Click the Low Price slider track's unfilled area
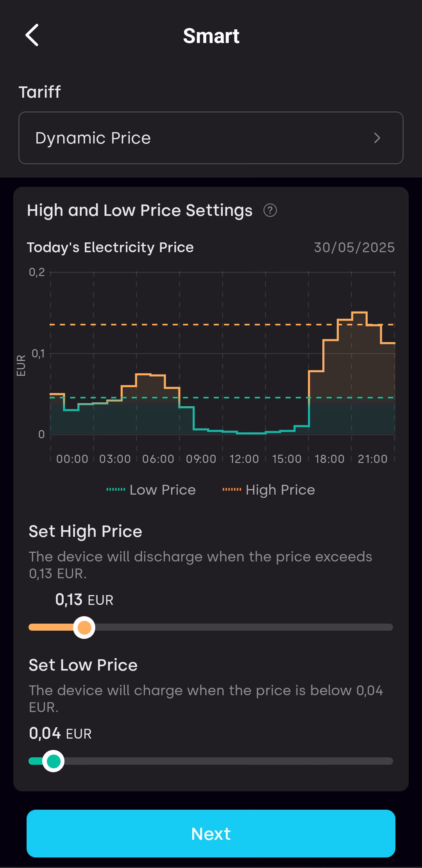The image size is (422, 868). point(227,761)
